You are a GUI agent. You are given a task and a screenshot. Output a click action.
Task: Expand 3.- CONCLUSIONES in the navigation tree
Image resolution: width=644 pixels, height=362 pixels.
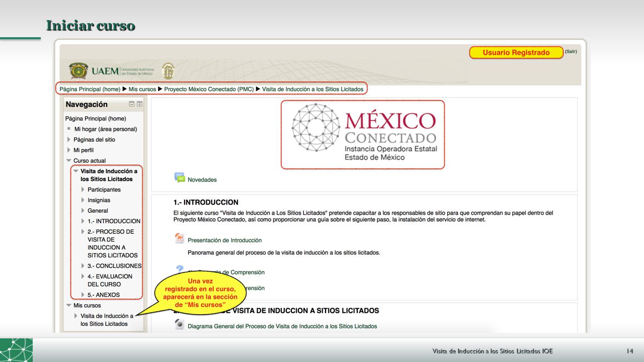coord(83,266)
